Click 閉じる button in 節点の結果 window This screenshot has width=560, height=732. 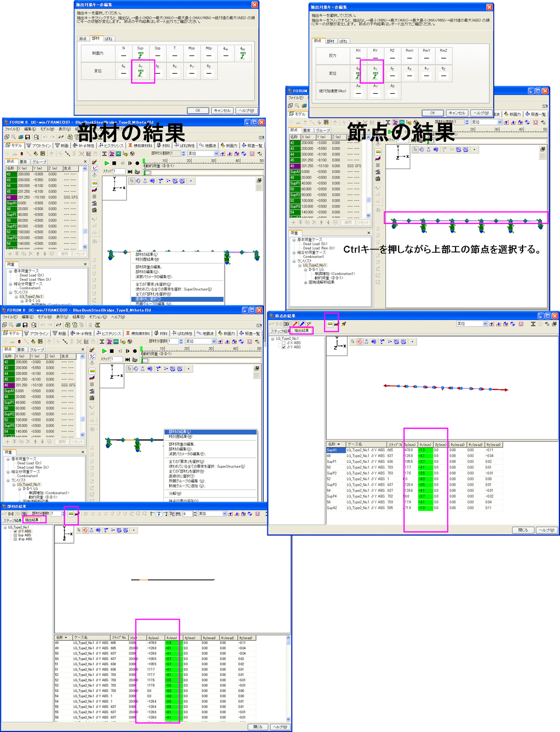(x=523, y=530)
